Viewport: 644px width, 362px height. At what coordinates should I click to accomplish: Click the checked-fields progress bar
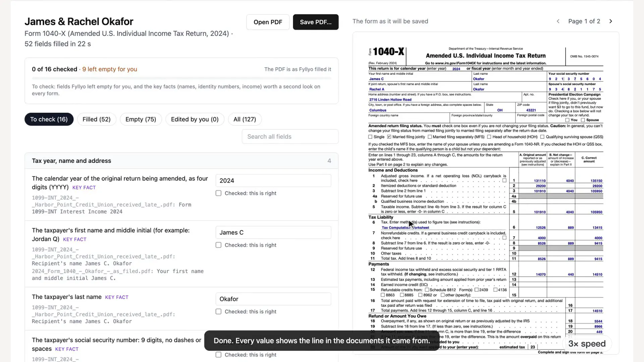[181, 78]
